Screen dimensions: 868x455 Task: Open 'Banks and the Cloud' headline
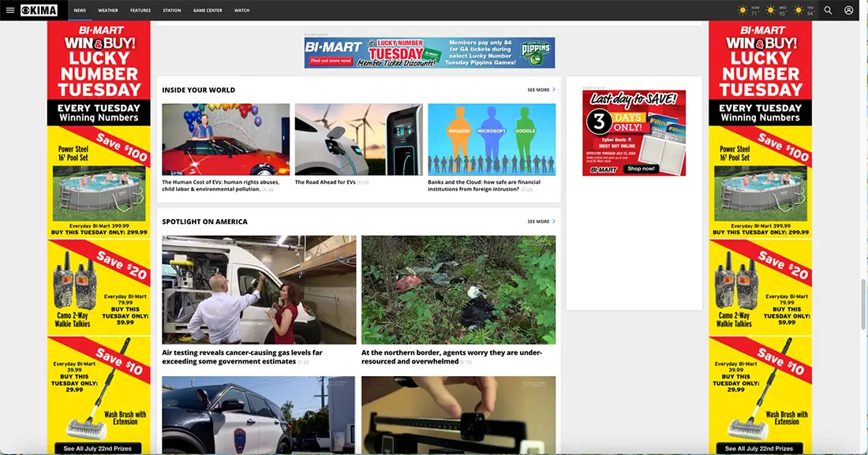tap(484, 185)
